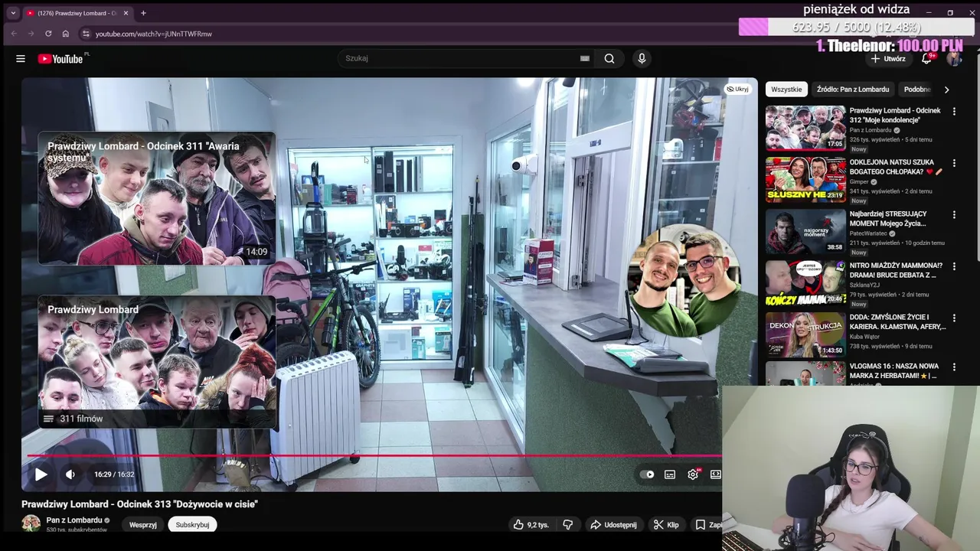Screen dimensions: 980x551
Task: Open ODKLEJONA NATSU video thumbnail
Action: click(805, 179)
